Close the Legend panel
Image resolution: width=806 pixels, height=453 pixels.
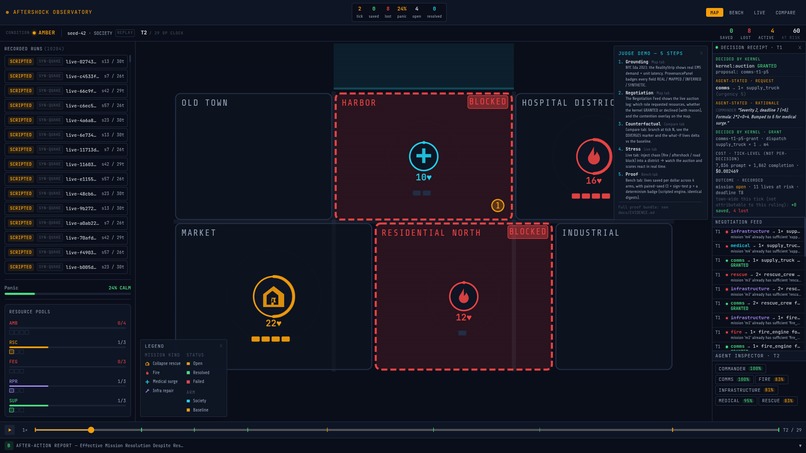click(x=221, y=346)
